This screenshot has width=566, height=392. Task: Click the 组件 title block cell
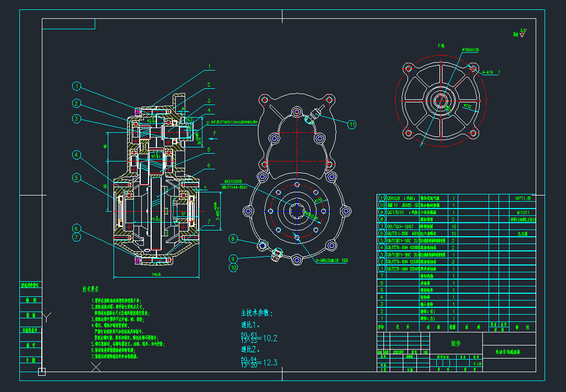tap(455, 344)
